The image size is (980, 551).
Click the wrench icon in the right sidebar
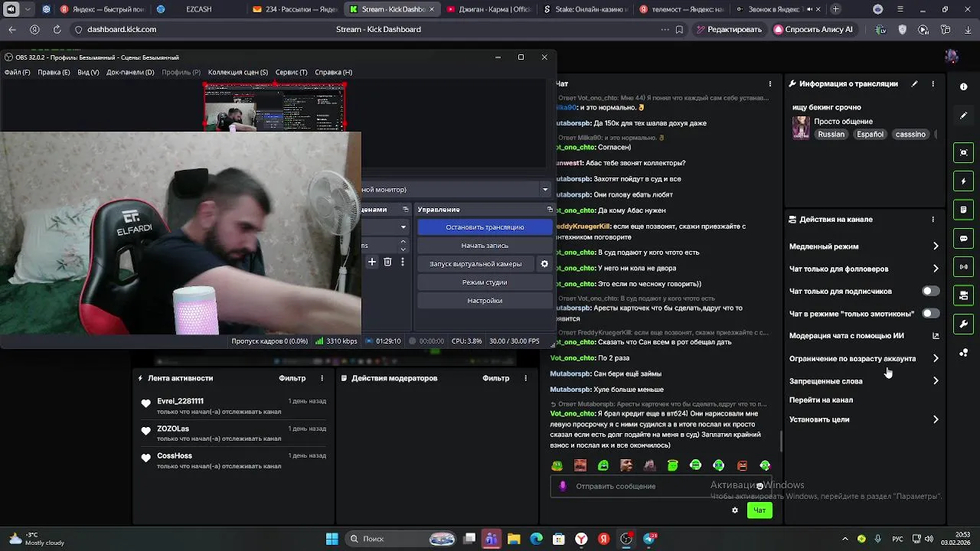tap(964, 324)
